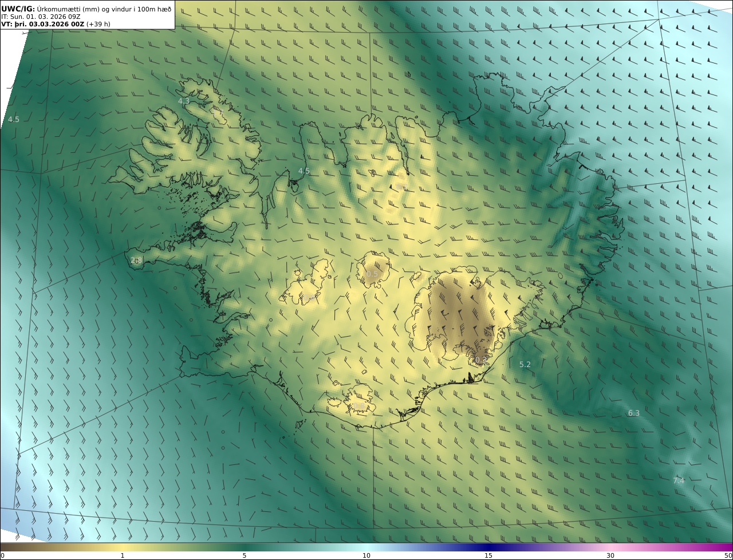Screen dimensions: 733x560
Task: Click the colorbar tick label "5"
Action: (x=245, y=555)
